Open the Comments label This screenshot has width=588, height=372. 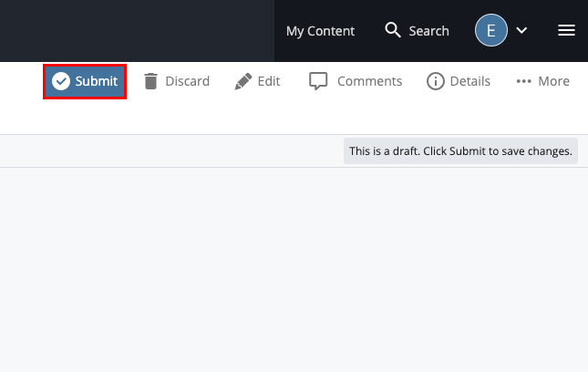[x=370, y=81]
